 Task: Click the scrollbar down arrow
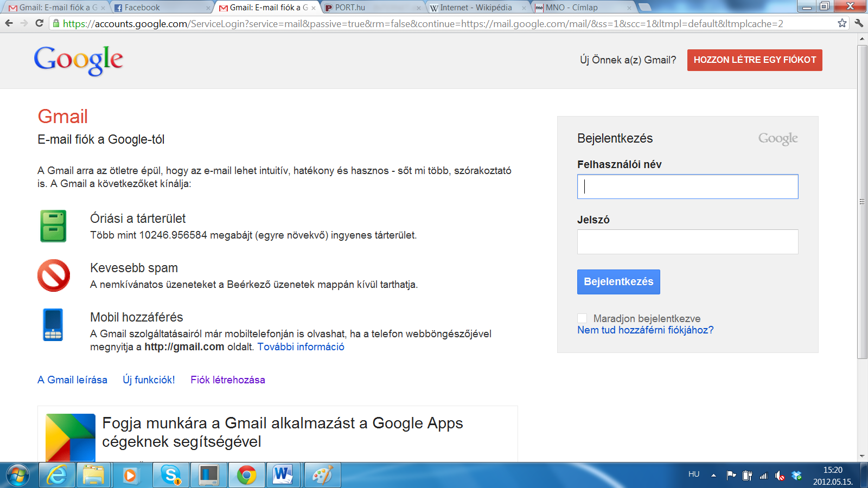(862, 457)
